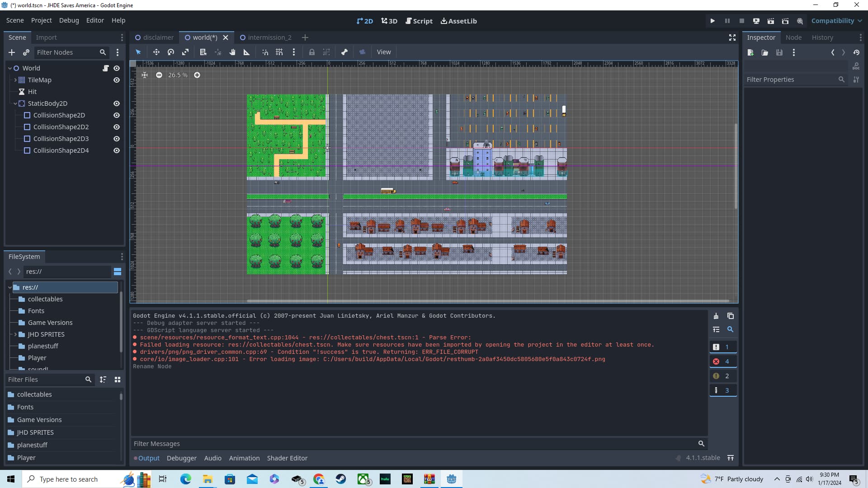Open snapping options three-dot menu
868x488 pixels.
pyautogui.click(x=294, y=52)
